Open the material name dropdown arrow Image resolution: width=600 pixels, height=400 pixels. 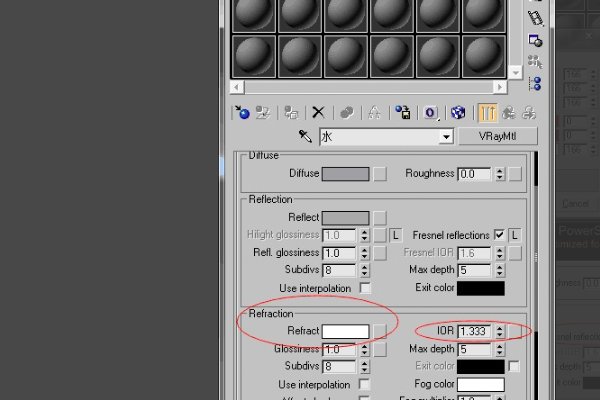tap(446, 137)
